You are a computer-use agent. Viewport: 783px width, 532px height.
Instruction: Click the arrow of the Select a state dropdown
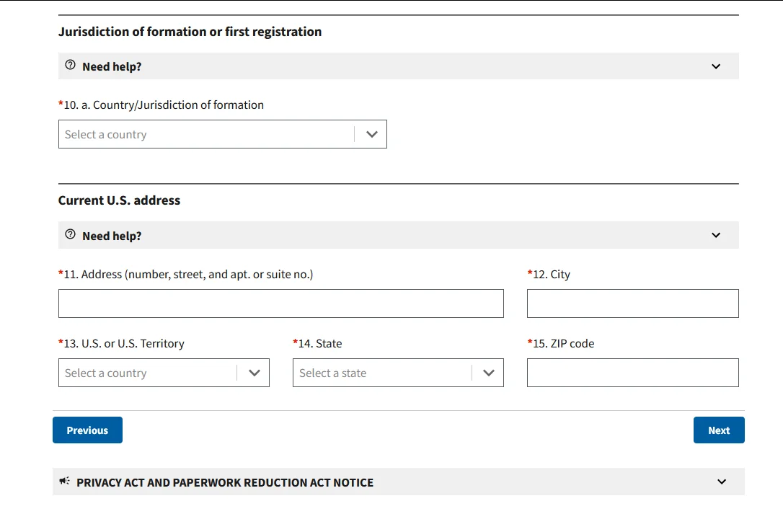(x=489, y=373)
